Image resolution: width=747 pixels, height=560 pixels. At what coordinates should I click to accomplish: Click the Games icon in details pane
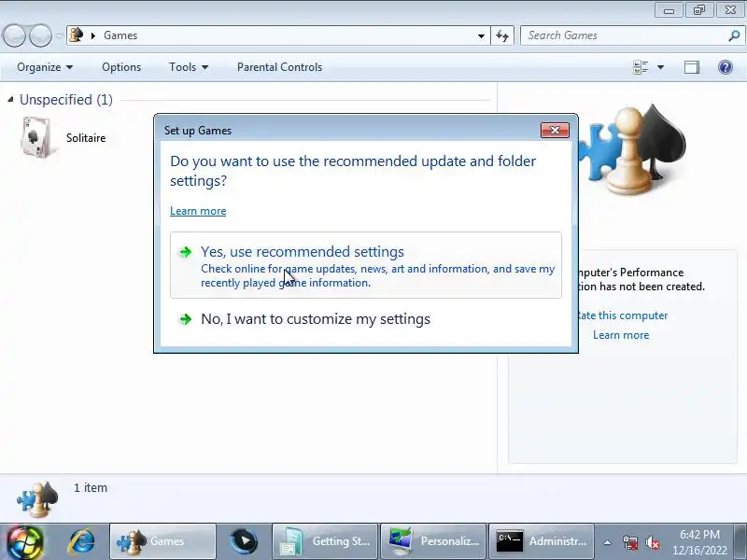(x=37, y=499)
